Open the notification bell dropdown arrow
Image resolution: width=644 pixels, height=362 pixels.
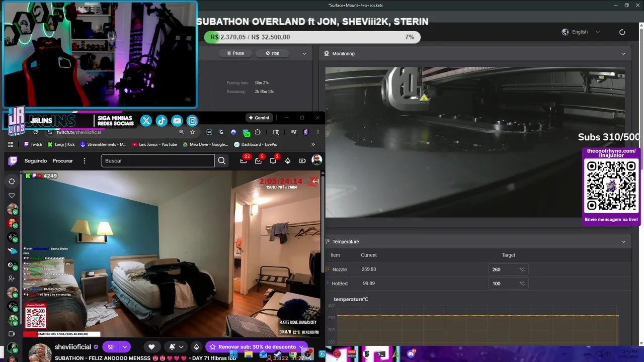[181, 347]
